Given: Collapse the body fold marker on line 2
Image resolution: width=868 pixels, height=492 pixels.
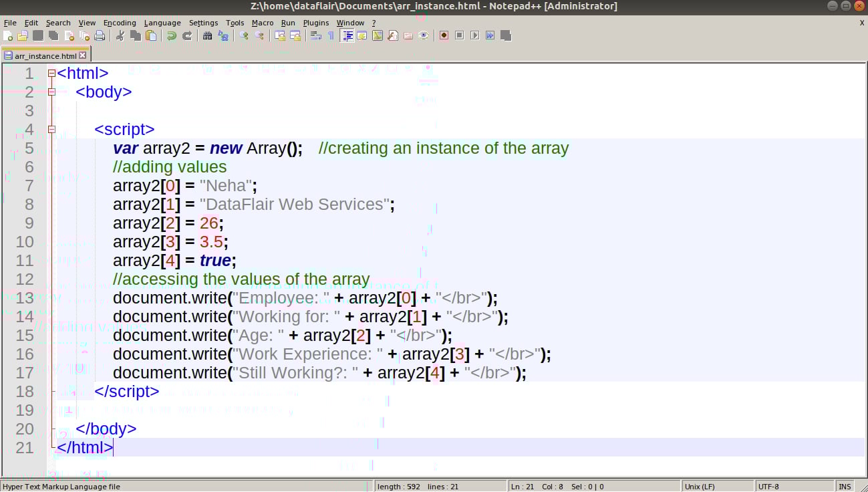Looking at the screenshot, I should pyautogui.click(x=51, y=92).
